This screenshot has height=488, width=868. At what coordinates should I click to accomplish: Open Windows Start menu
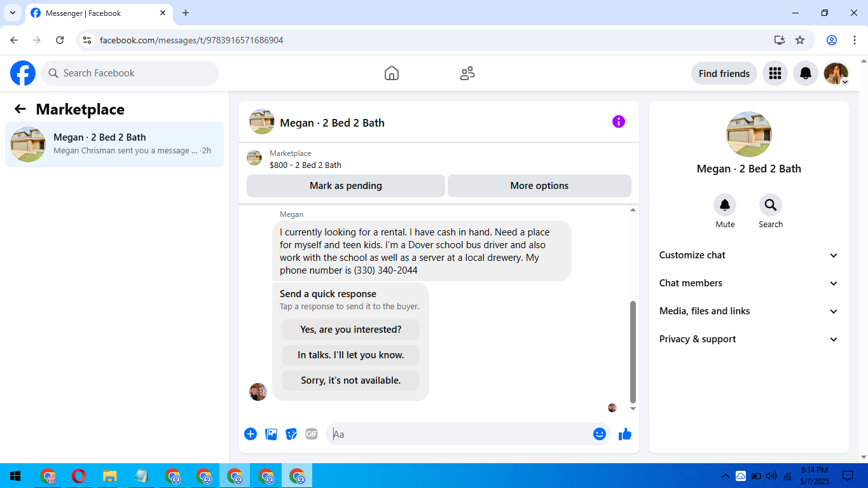[x=15, y=476]
